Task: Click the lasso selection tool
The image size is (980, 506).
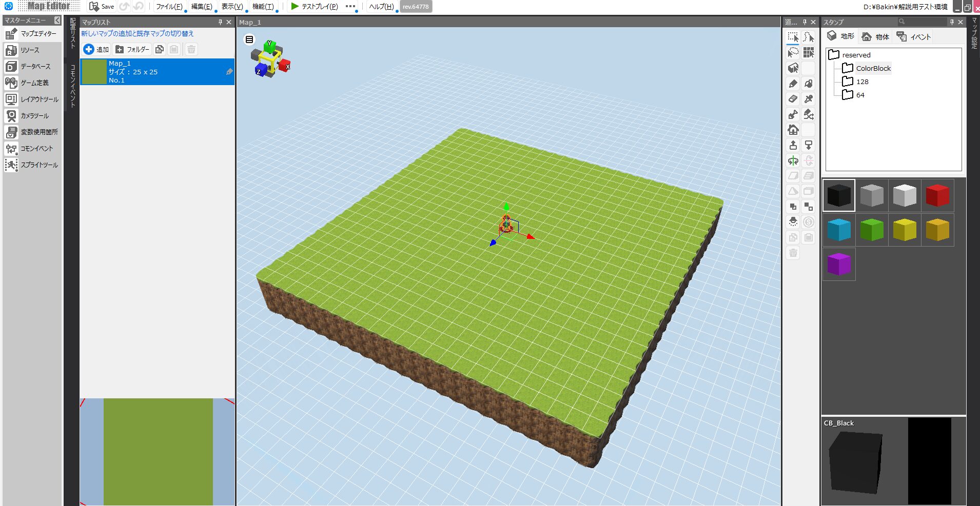Action: point(793,53)
